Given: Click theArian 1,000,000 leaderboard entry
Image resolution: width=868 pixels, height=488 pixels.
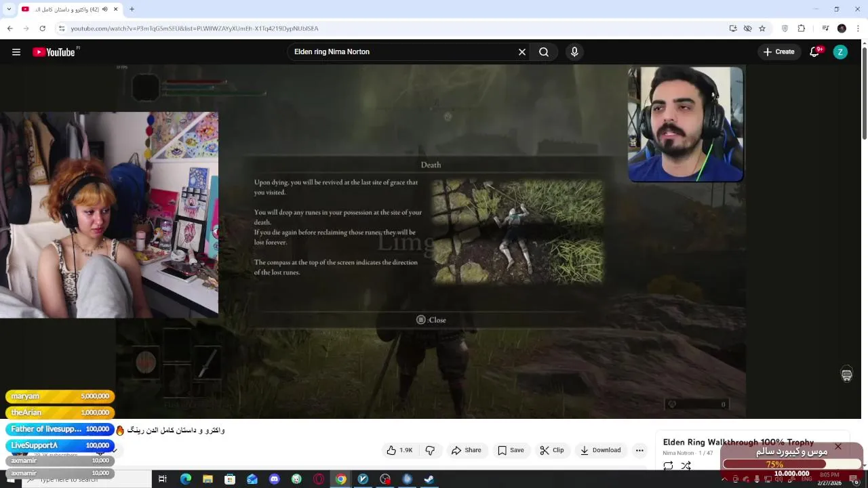Looking at the screenshot, I should click(x=60, y=412).
